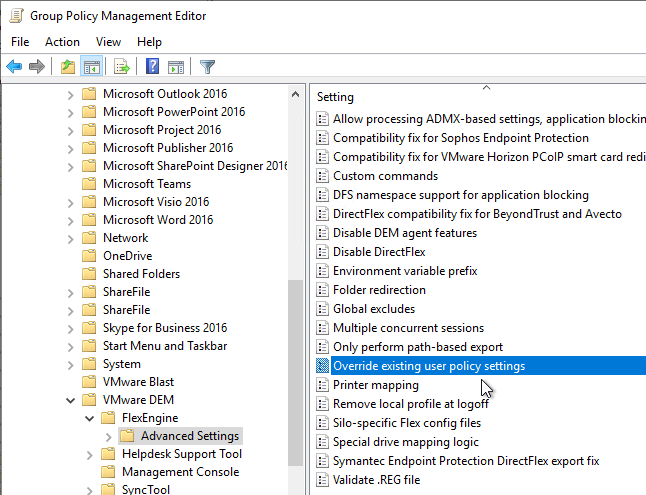The width and height of the screenshot is (646, 495).
Task: Toggle the Show/Hide Action Pane icon
Action: pos(176,67)
